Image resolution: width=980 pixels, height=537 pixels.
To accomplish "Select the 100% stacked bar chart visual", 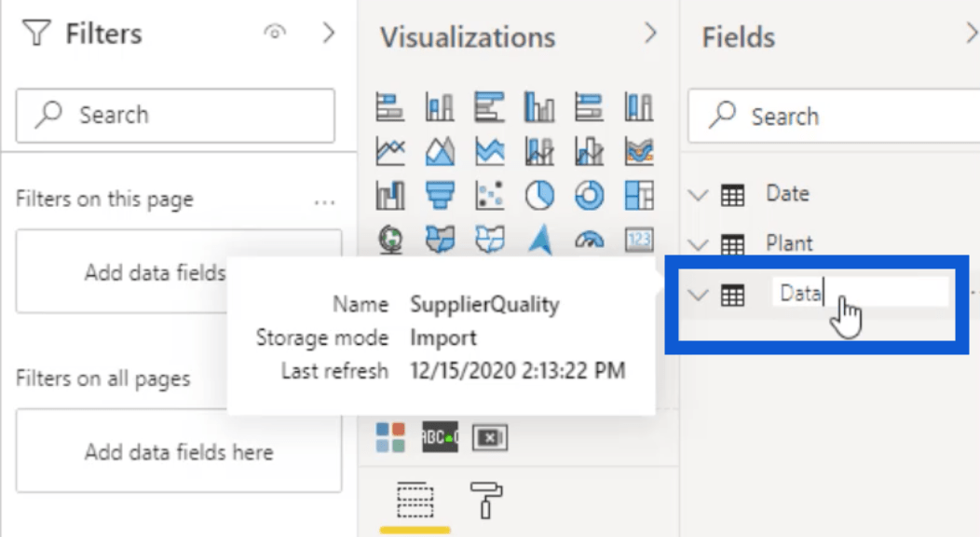I will click(589, 107).
